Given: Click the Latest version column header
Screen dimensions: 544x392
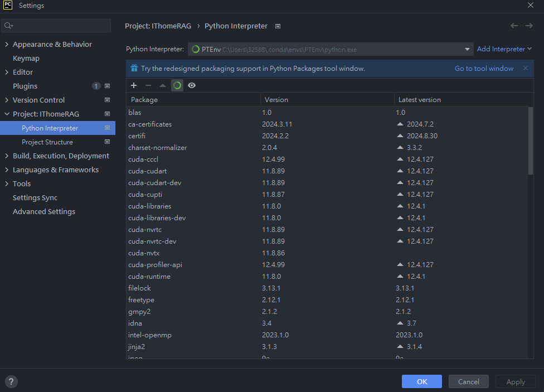Looking at the screenshot, I should point(462,100).
